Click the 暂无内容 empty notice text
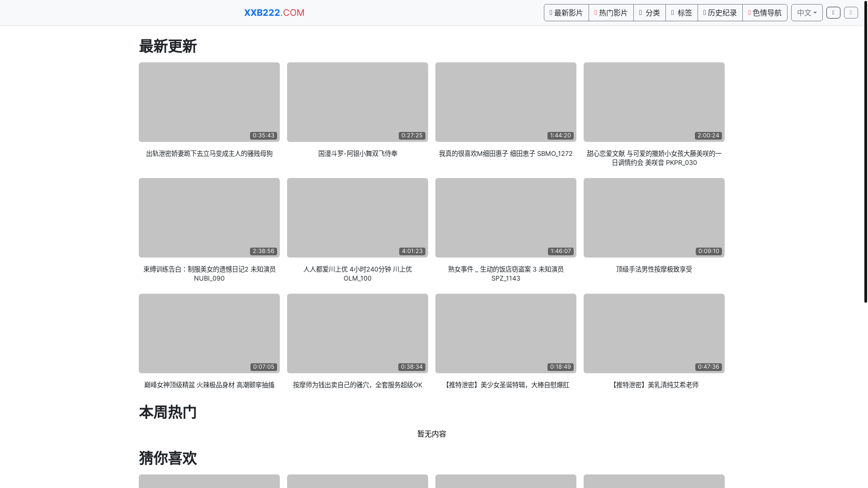This screenshot has height=488, width=868. 432,434
